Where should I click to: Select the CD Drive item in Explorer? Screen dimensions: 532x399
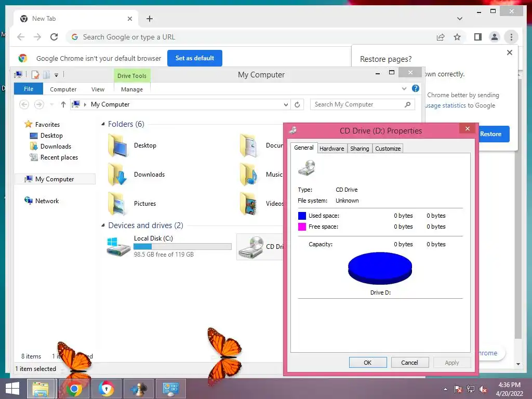[x=260, y=247]
